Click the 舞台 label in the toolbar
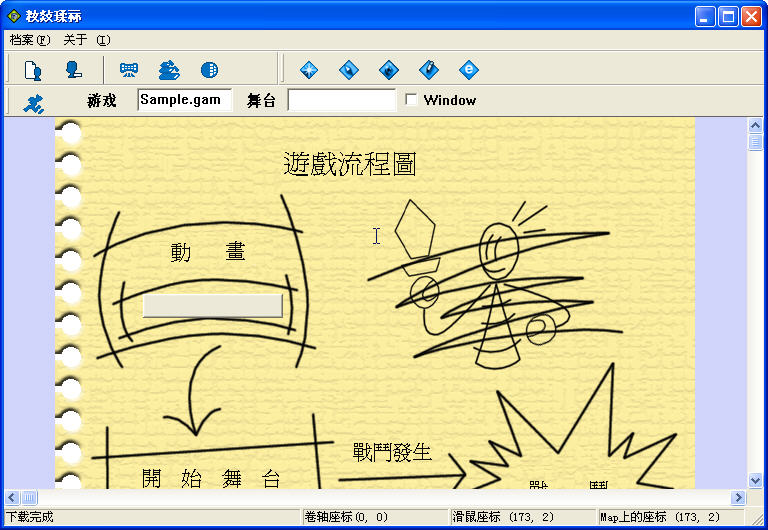The height and width of the screenshot is (530, 768). (x=261, y=101)
